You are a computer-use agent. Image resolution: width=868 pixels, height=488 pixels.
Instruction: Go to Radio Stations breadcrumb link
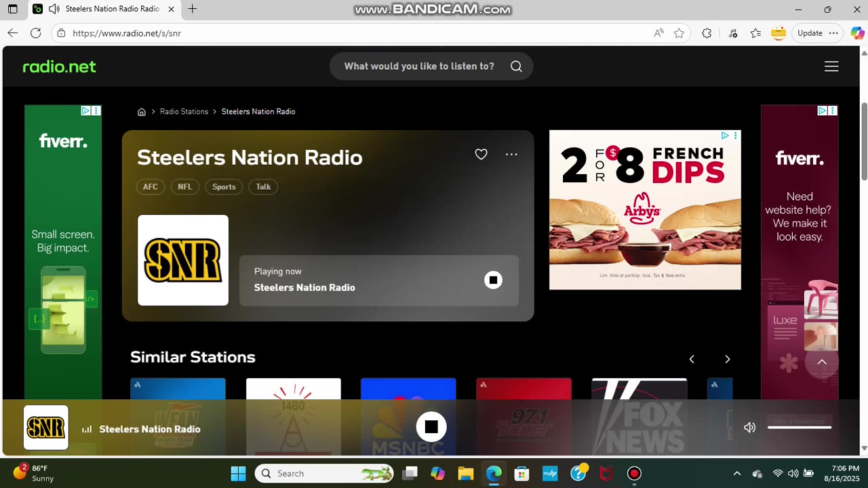tap(184, 112)
